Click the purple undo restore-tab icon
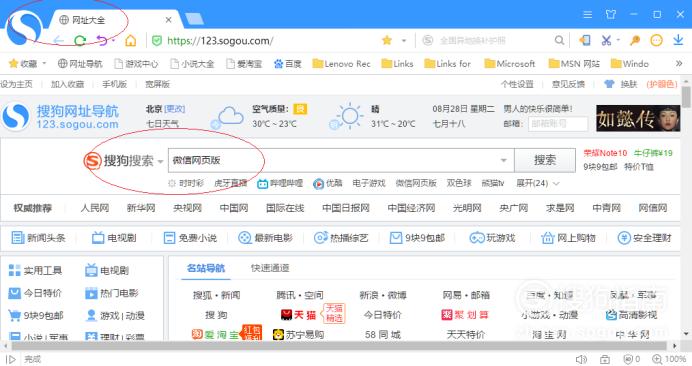 pyautogui.click(x=102, y=41)
